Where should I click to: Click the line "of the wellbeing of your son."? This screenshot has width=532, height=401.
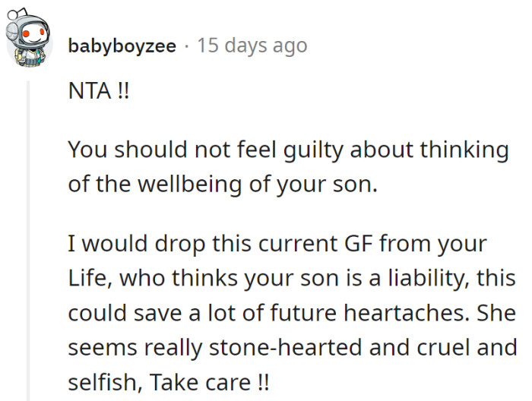click(222, 184)
